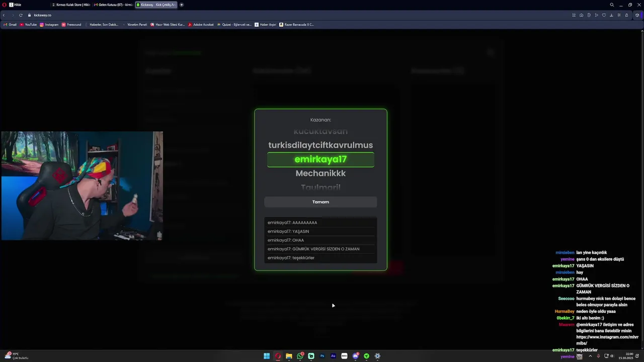The image size is (644, 362).
Task: Open Windows Start menu
Action: point(267,356)
